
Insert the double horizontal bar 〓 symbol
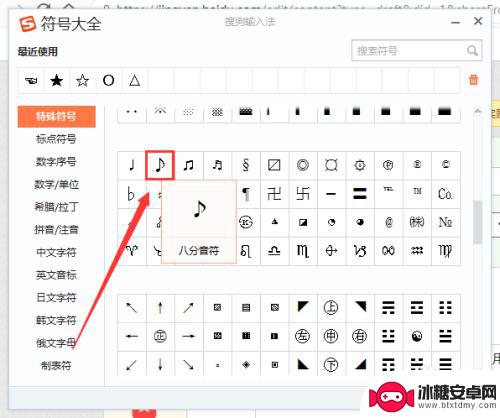pyautogui.click(x=360, y=194)
